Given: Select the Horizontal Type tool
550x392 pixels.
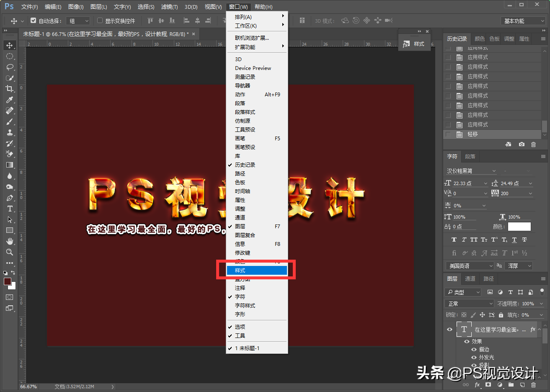Looking at the screenshot, I should 10,209.
